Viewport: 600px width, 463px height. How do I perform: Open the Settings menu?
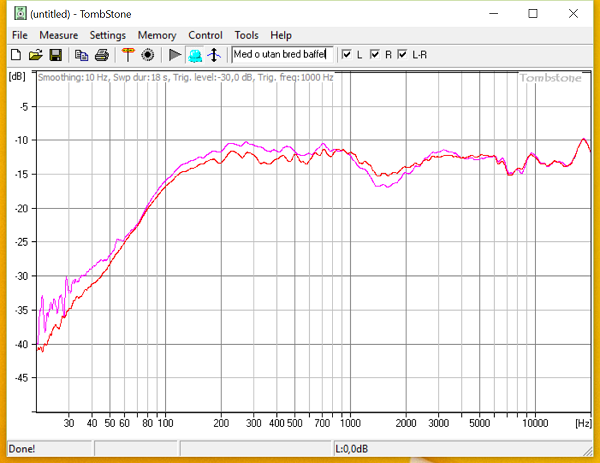click(108, 35)
